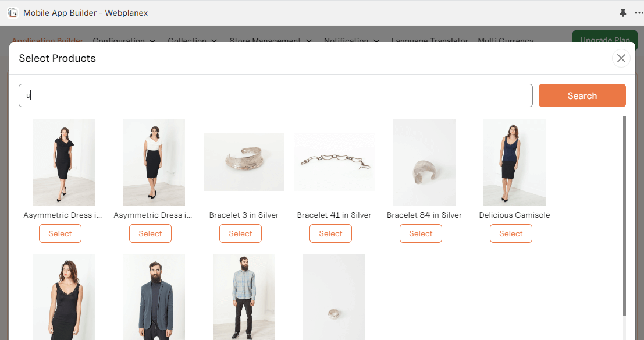The image size is (644, 340).
Task: Close the Select Products dialog
Action: [621, 58]
